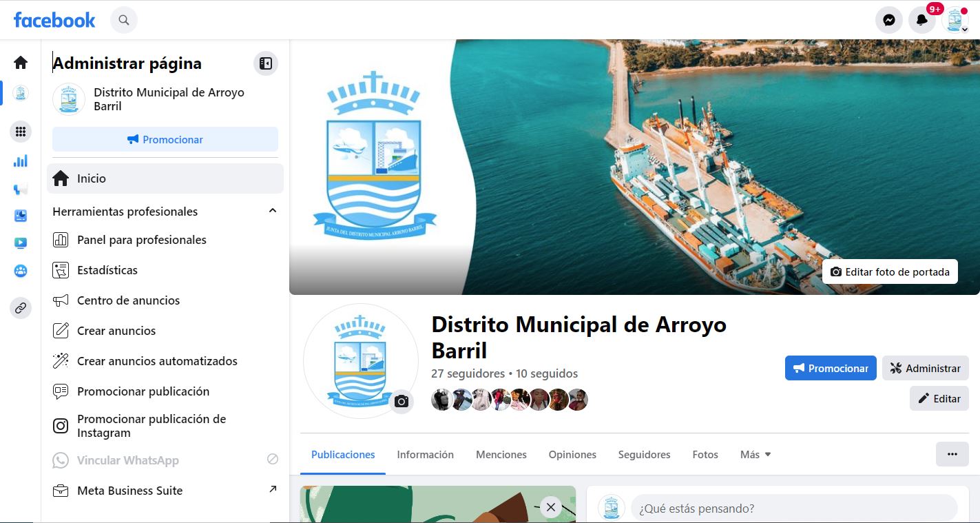Click the camera icon on profile picture
Screen dimensions: 980x523
point(402,402)
